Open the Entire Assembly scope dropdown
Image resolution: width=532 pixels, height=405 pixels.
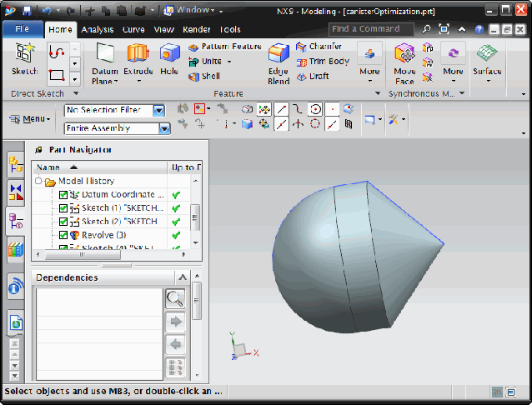click(164, 128)
